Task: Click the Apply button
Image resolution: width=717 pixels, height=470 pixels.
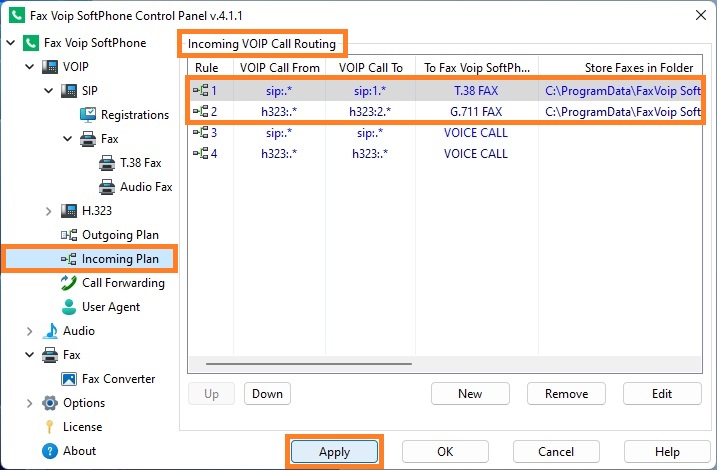Action: click(x=335, y=452)
